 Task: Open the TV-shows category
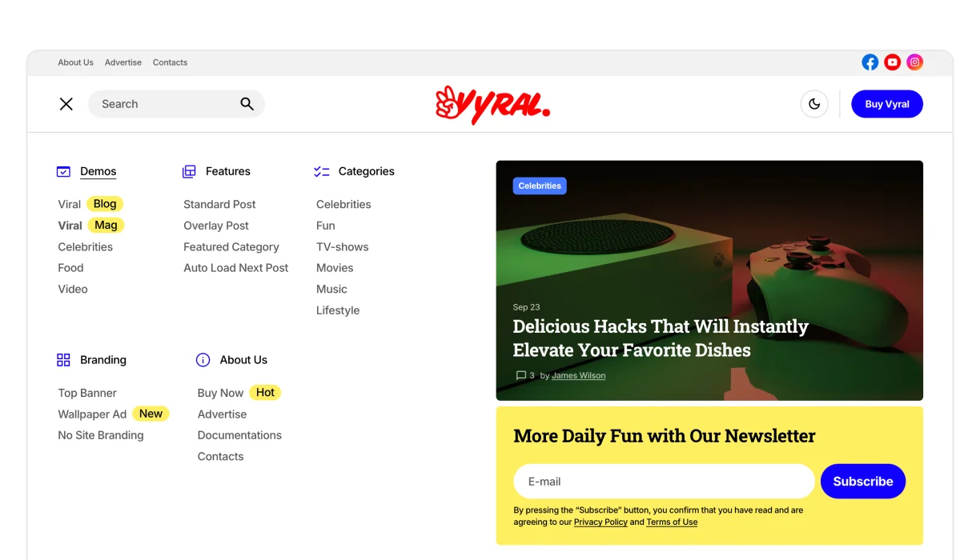[343, 247]
